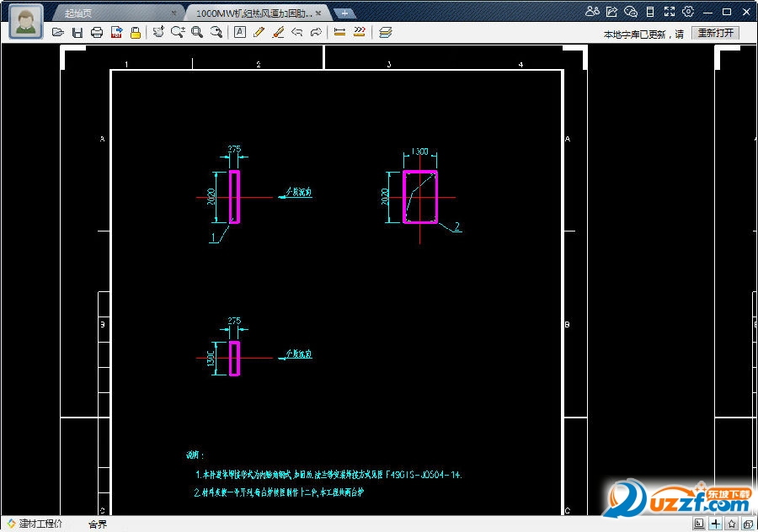The image size is (758, 532).
Task: Redo the last undone action
Action: coord(316,32)
